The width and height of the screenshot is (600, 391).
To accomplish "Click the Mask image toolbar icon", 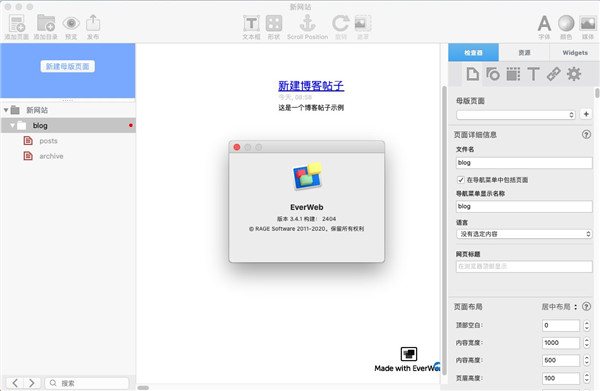I will (x=362, y=24).
